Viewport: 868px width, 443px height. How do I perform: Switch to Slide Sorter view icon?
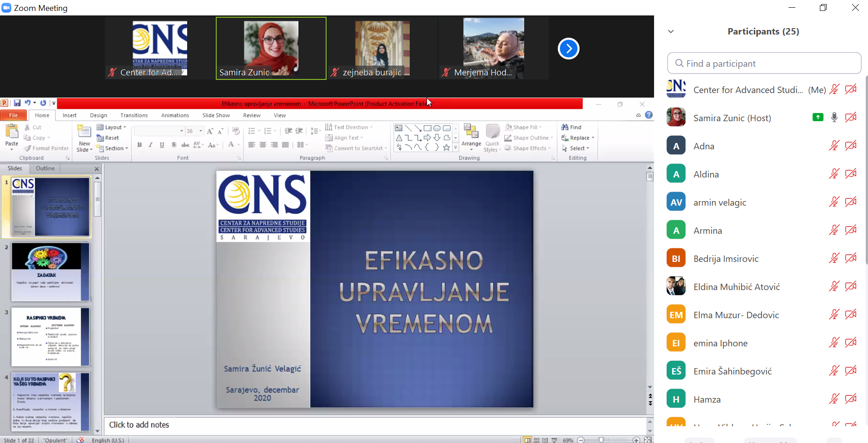(537, 439)
